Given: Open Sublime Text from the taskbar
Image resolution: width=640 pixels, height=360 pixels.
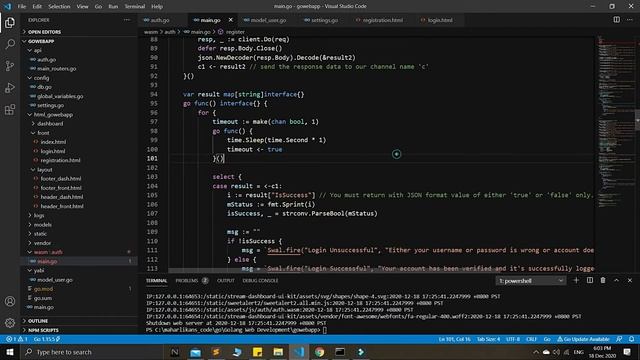Looking at the screenshot, I should pos(216,352).
